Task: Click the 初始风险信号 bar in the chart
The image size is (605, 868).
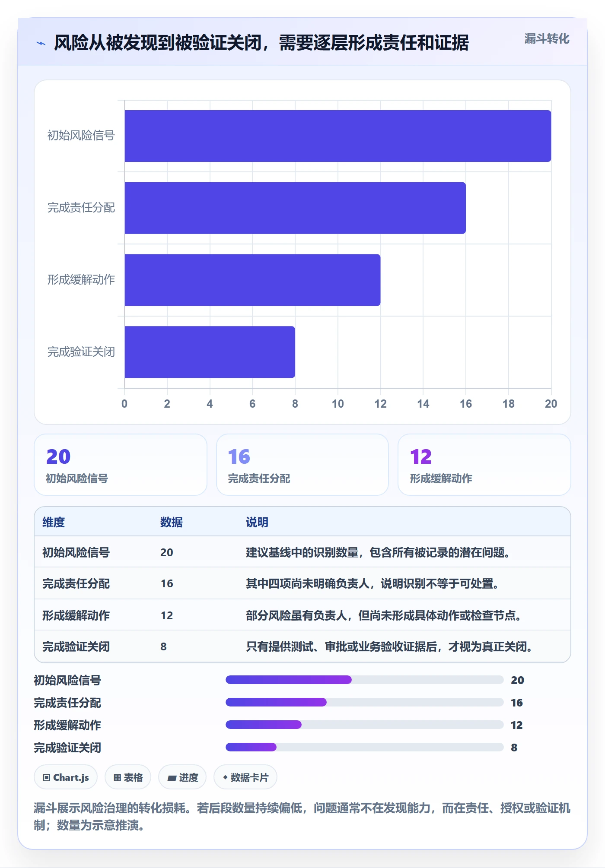Action: tap(338, 136)
